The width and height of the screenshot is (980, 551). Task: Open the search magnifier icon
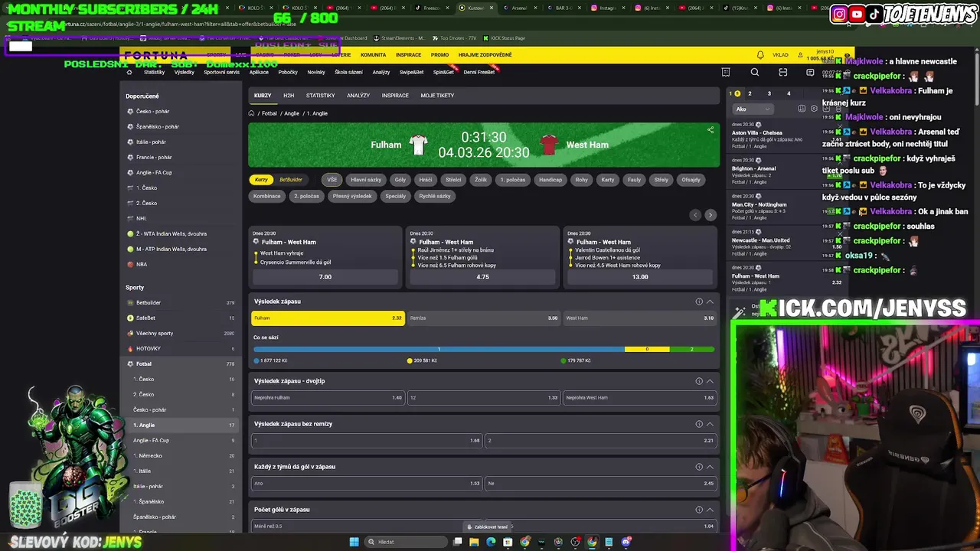[755, 72]
